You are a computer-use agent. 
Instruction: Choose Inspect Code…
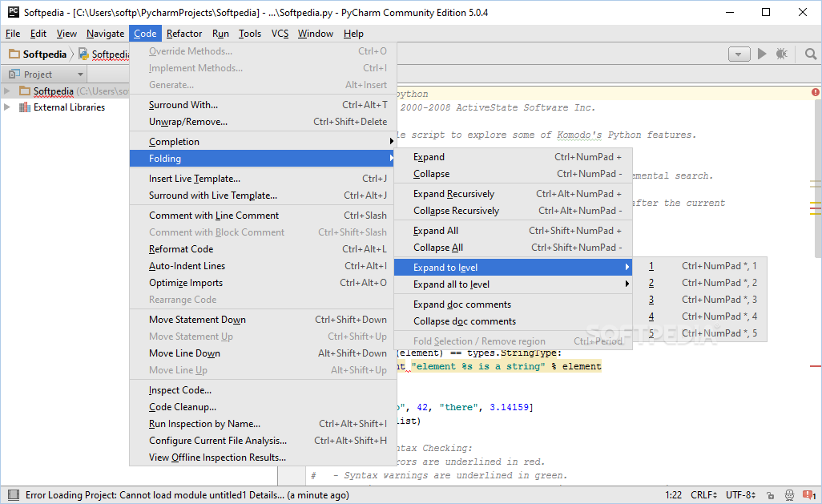point(263,390)
